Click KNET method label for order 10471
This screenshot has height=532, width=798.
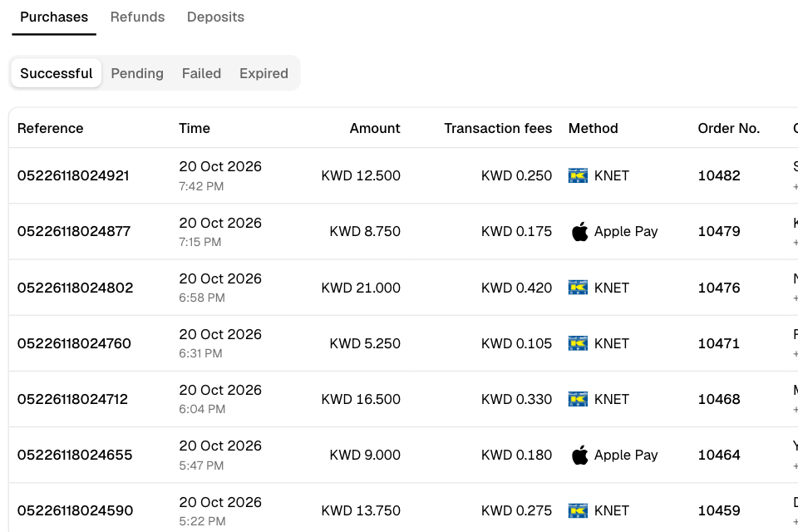612,343
